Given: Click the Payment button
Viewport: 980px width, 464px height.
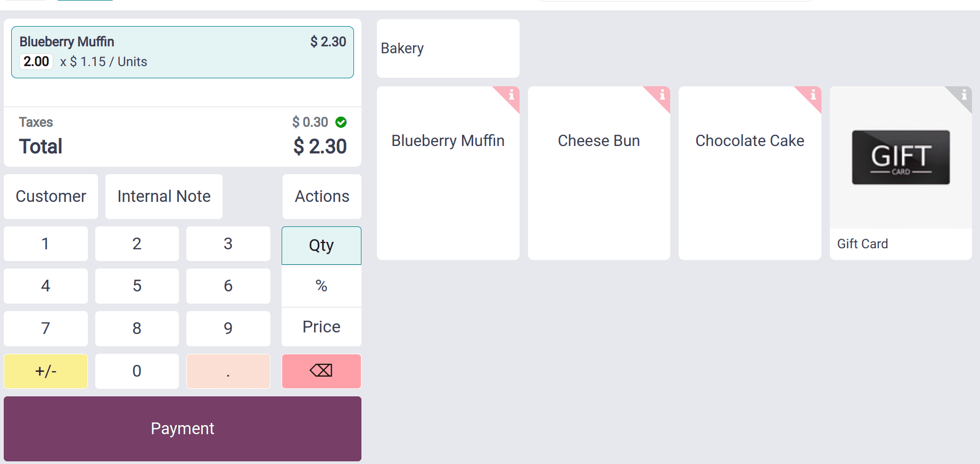Looking at the screenshot, I should pyautogui.click(x=183, y=429).
